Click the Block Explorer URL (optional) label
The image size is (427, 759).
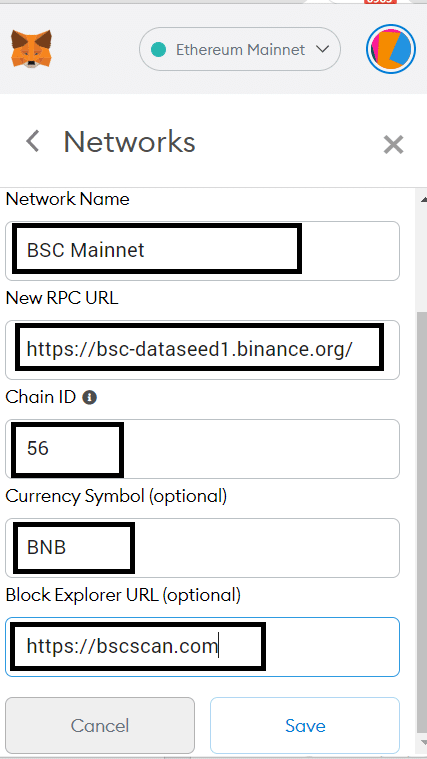pyautogui.click(x=123, y=595)
